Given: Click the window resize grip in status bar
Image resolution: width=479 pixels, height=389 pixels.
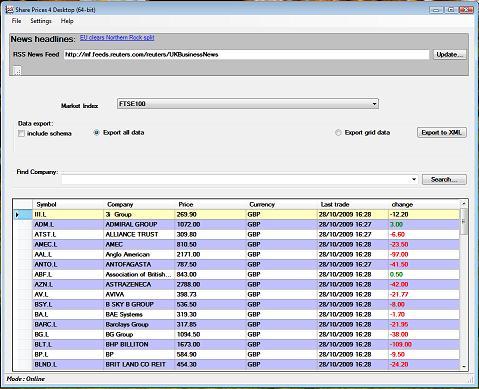Looking at the screenshot, I should pos(470,380).
